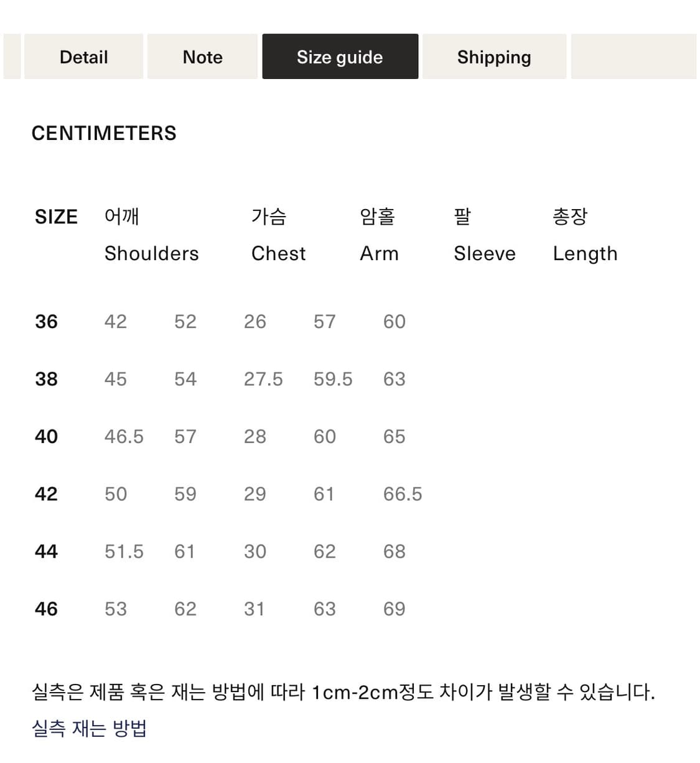Select size 36 row label
The height and width of the screenshot is (763, 700).
point(46,321)
